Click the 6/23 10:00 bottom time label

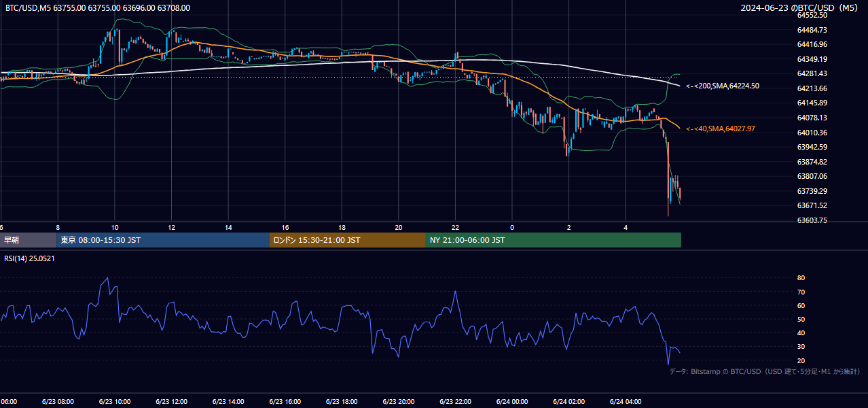[115, 402]
